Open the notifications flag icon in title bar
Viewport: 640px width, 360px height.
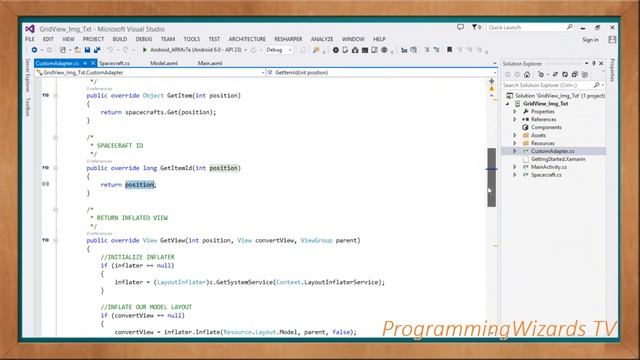(x=476, y=27)
